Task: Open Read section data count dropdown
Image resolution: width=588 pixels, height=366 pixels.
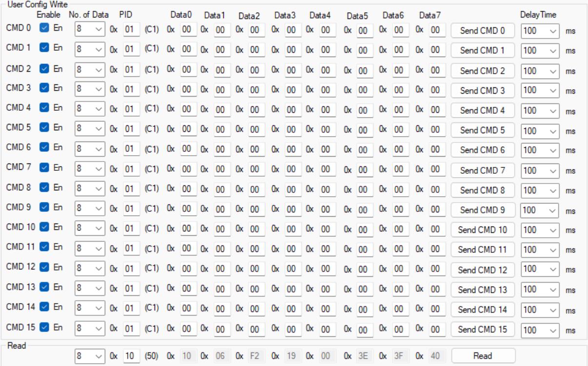Action: [x=89, y=356]
